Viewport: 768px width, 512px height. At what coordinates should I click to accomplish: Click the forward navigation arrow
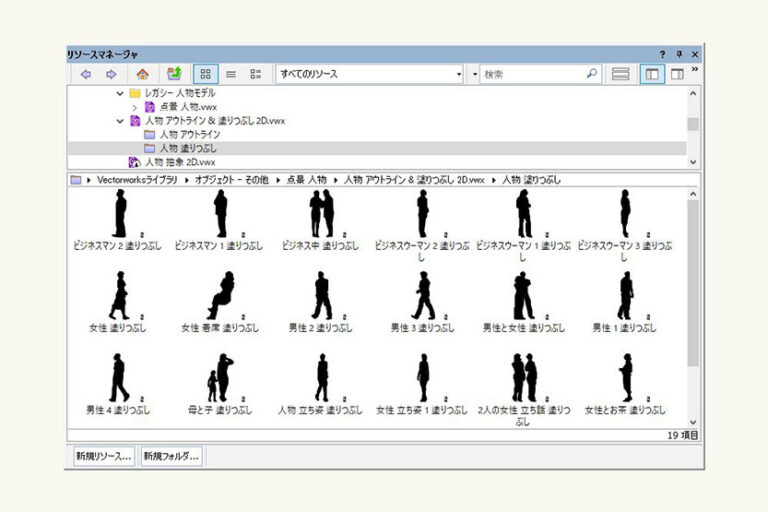pyautogui.click(x=111, y=74)
